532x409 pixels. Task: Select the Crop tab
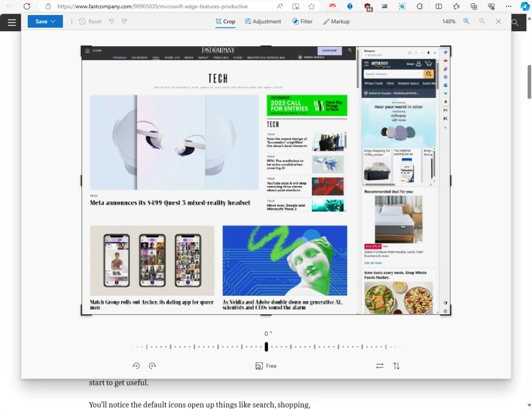(x=225, y=21)
